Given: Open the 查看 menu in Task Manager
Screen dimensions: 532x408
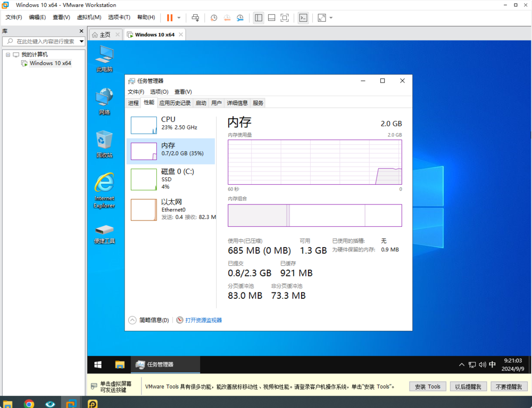Looking at the screenshot, I should pos(182,92).
